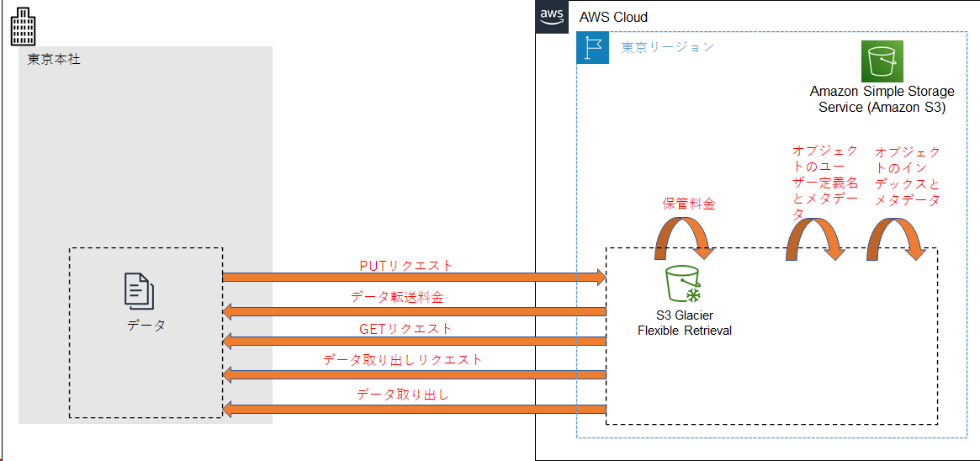Select the 東京本社 label
Screen dimensions: 980x461
tap(54, 60)
